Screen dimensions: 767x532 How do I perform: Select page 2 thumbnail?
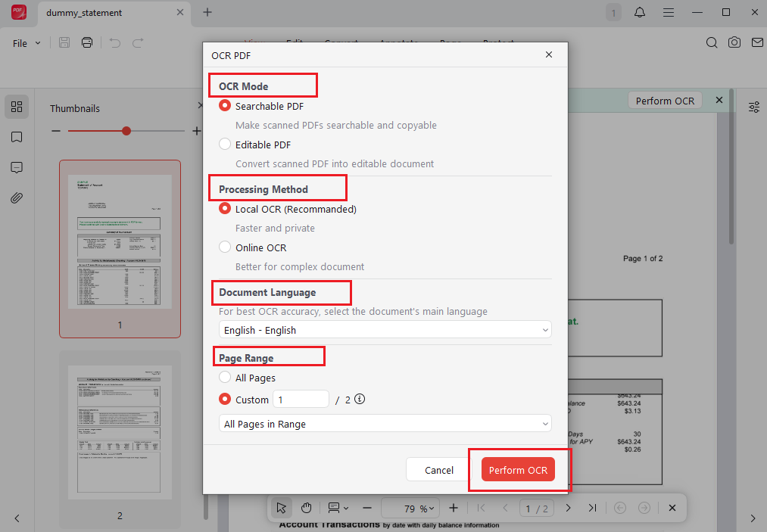120,439
